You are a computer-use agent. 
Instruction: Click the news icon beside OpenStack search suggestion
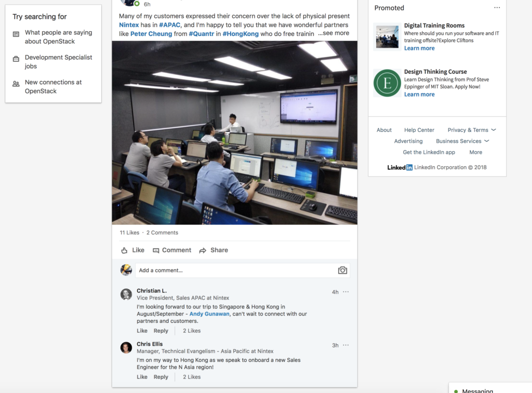click(16, 34)
